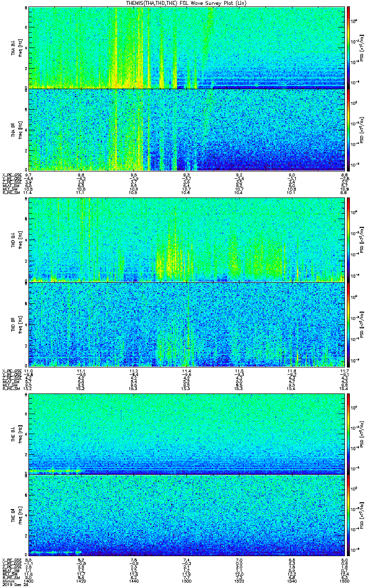The height and width of the screenshot is (588, 368).
Task: Click the FGL Wave Survey Plot title
Action: (x=186, y=3)
